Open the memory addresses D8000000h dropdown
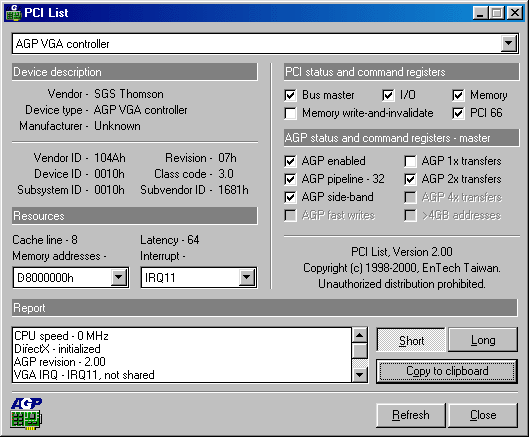Image resolution: width=529 pixels, height=437 pixels. pos(119,278)
